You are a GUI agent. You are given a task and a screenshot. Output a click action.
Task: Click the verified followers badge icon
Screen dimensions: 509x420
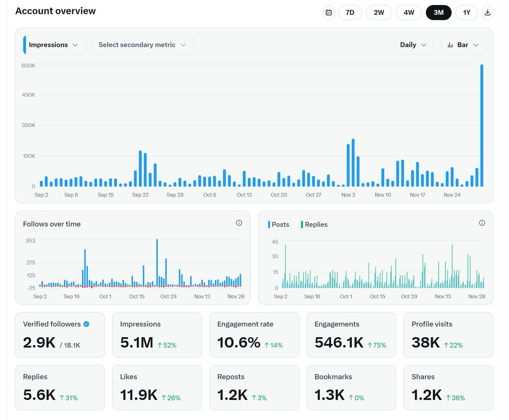[86, 324]
